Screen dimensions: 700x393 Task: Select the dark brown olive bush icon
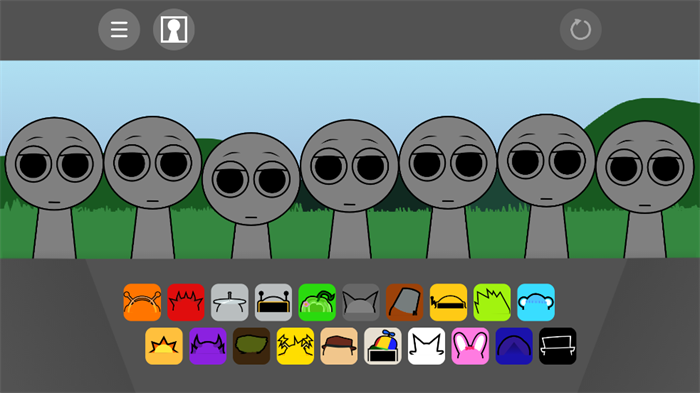click(x=251, y=346)
